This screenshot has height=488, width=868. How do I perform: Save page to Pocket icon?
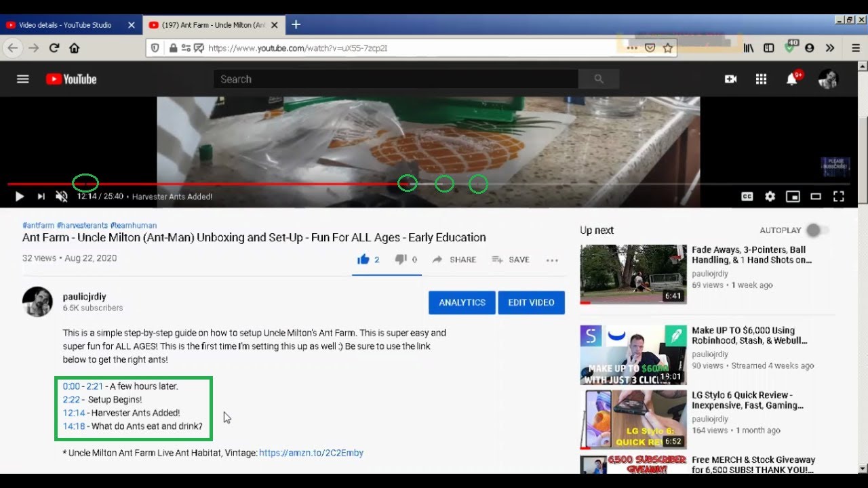point(650,48)
